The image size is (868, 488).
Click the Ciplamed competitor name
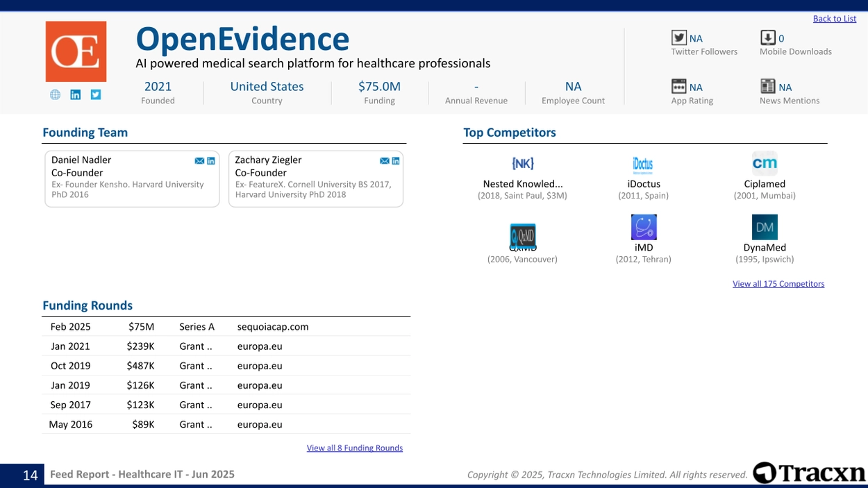765,184
